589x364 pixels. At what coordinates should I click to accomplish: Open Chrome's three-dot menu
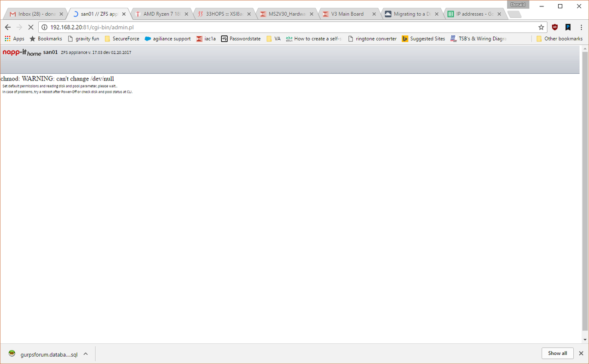tap(581, 27)
